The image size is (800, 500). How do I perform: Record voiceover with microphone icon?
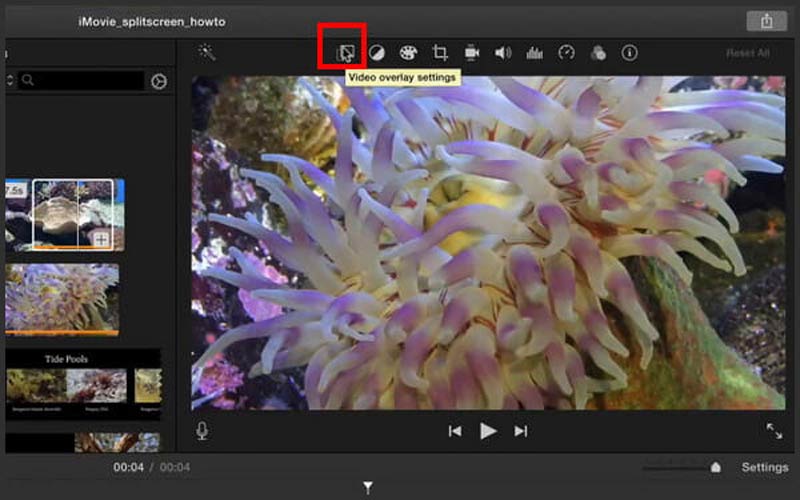coord(202,431)
